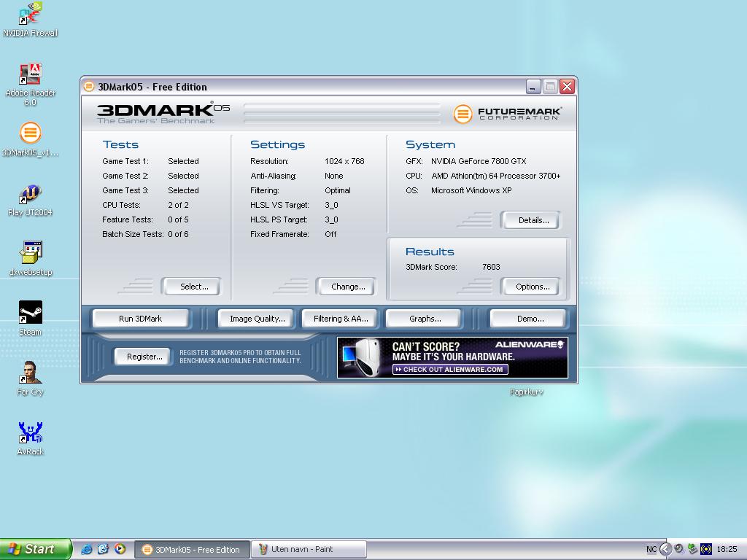Open Filtering & AA... dialog

coord(341,319)
